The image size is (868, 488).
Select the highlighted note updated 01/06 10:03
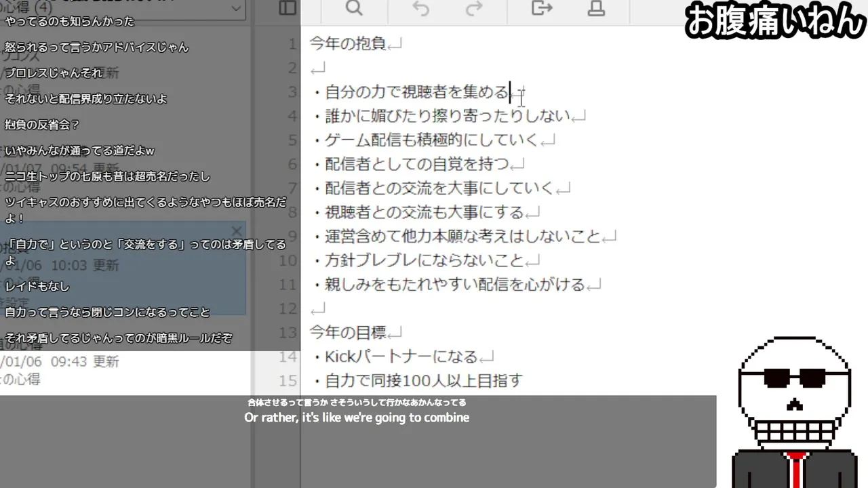[x=123, y=268]
